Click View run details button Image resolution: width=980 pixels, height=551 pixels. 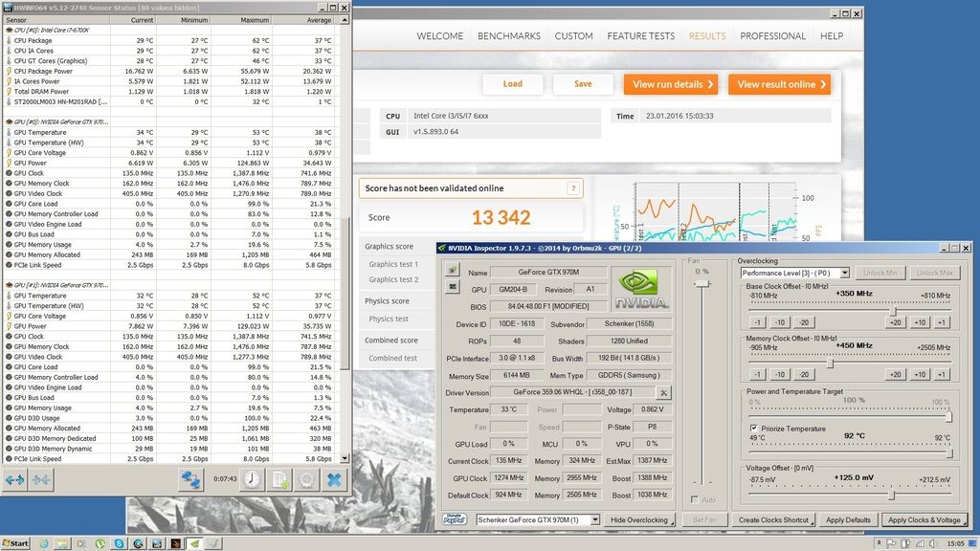point(671,84)
